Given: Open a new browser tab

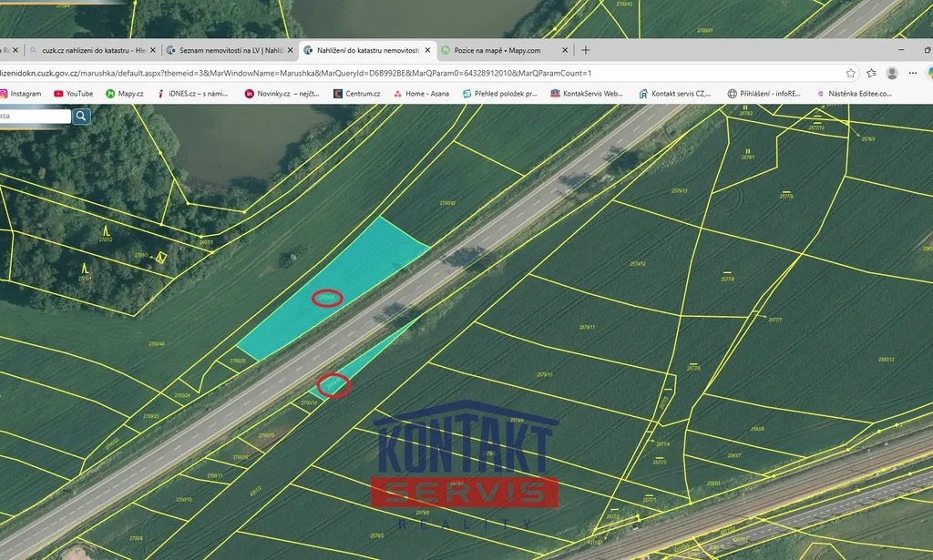Looking at the screenshot, I should 586,50.
